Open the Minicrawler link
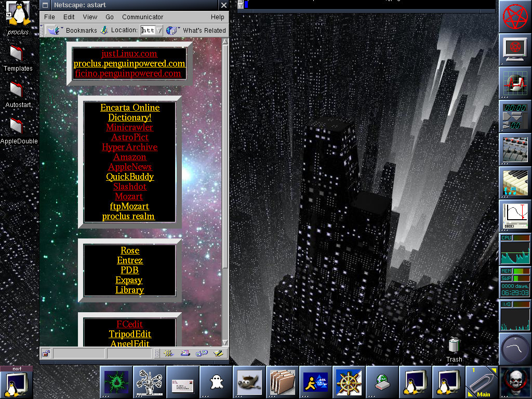Image resolution: width=532 pixels, height=399 pixels. point(129,127)
